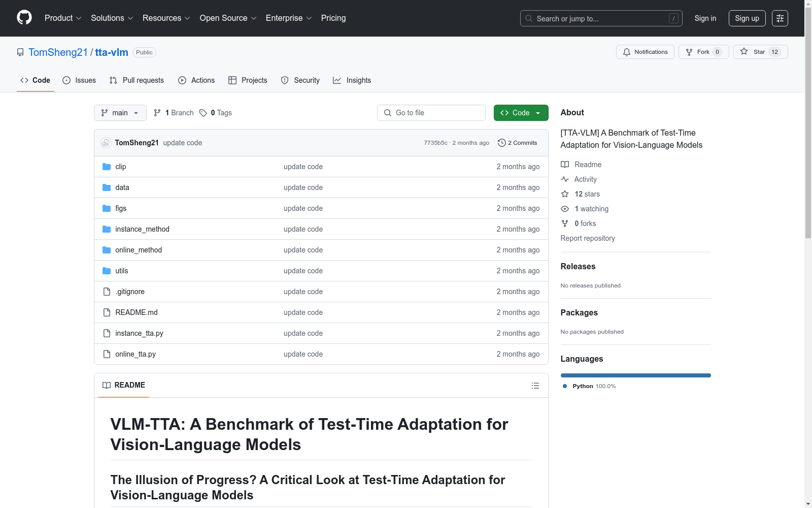Click the Sign up button
The height and width of the screenshot is (508, 812).
tap(747, 18)
